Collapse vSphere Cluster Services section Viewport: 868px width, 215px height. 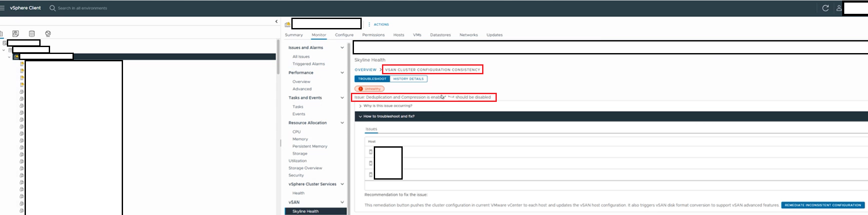point(342,184)
